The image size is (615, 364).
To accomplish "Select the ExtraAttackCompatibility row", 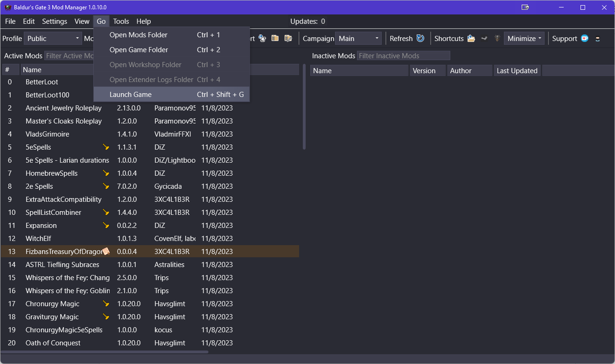I will (x=150, y=199).
